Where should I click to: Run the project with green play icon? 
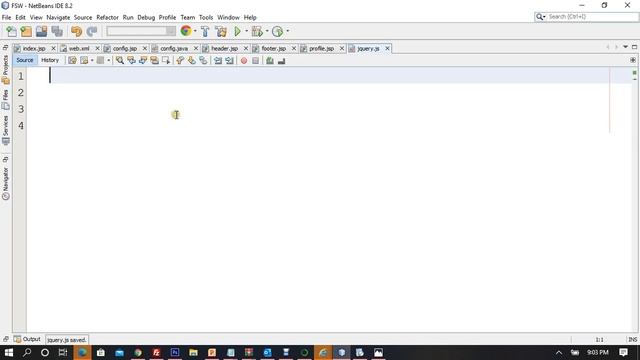pyautogui.click(x=237, y=31)
